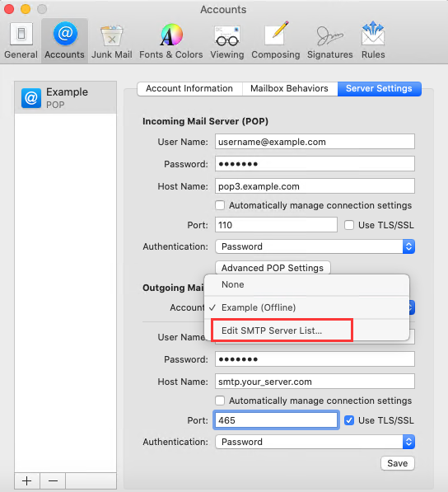The width and height of the screenshot is (448, 492).
Task: Expand incoming Authentication Password dropdown
Action: (315, 246)
